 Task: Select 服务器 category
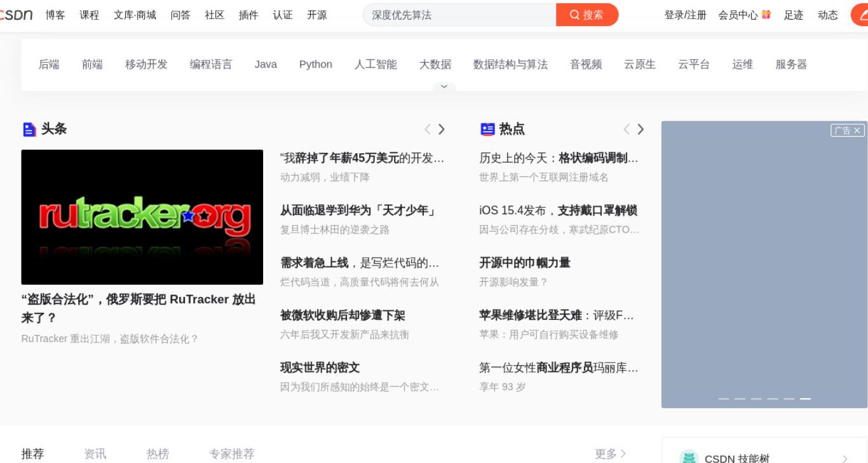791,64
